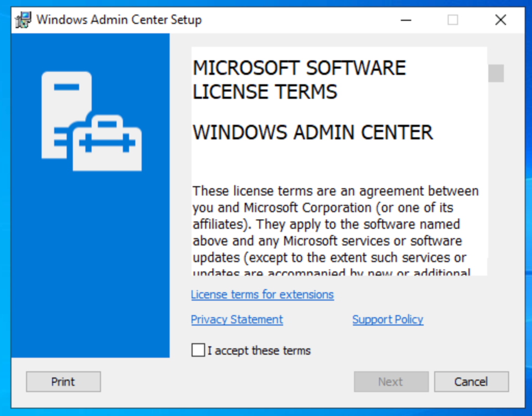
Task: Tick the 'I accept these terms' checkbox
Action: click(198, 350)
